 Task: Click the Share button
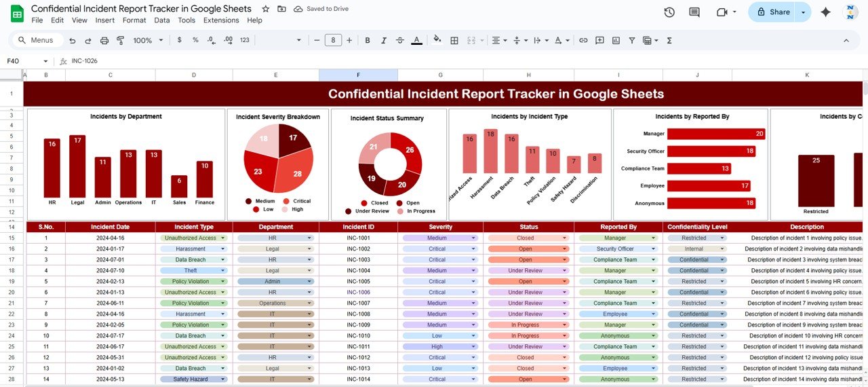(773, 12)
